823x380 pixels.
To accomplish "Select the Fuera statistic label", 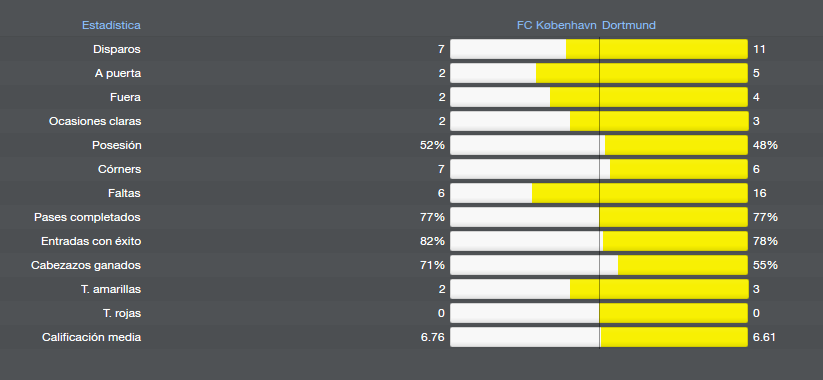I will click(125, 97).
